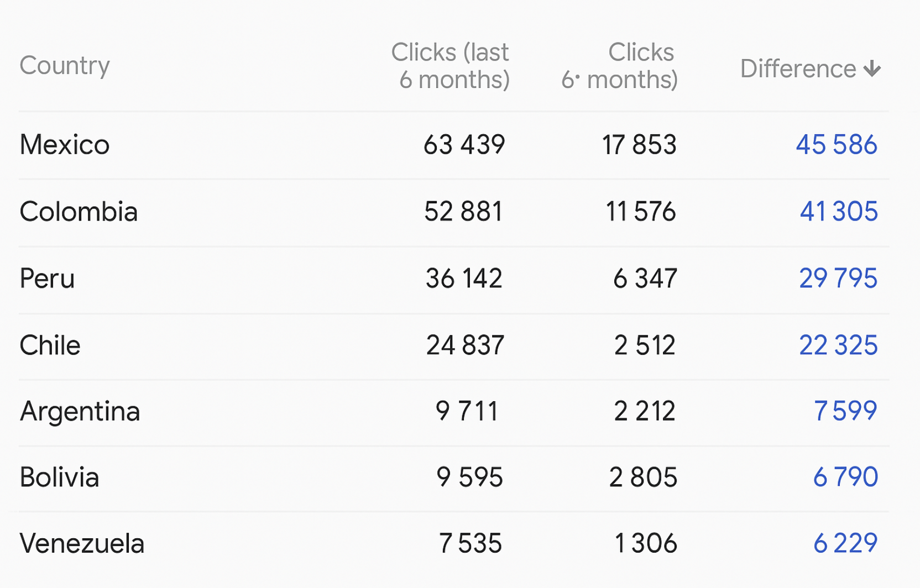Image resolution: width=920 pixels, height=588 pixels.
Task: Click Mexico's difference value 45 586
Action: (x=836, y=145)
